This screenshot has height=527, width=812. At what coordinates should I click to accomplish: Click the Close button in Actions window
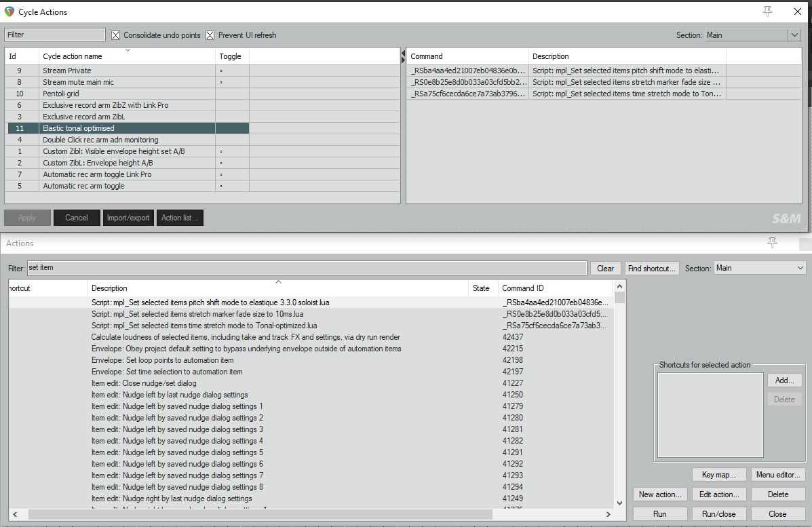tap(778, 513)
